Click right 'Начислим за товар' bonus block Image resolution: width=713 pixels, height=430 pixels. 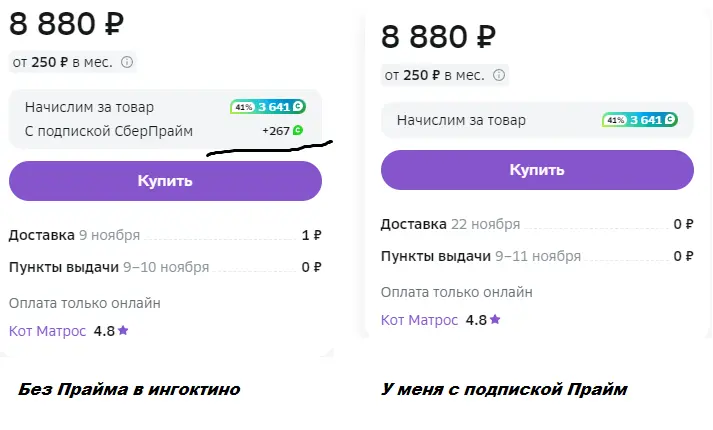(537, 120)
